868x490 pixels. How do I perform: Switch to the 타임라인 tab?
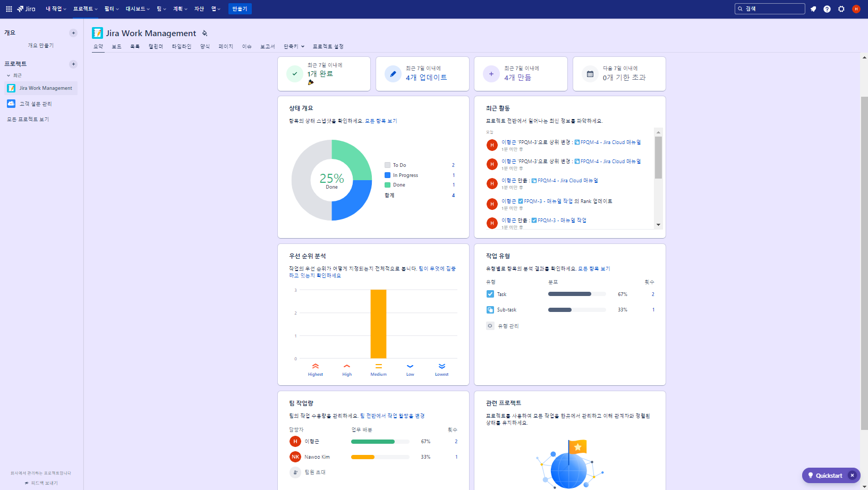coord(182,46)
